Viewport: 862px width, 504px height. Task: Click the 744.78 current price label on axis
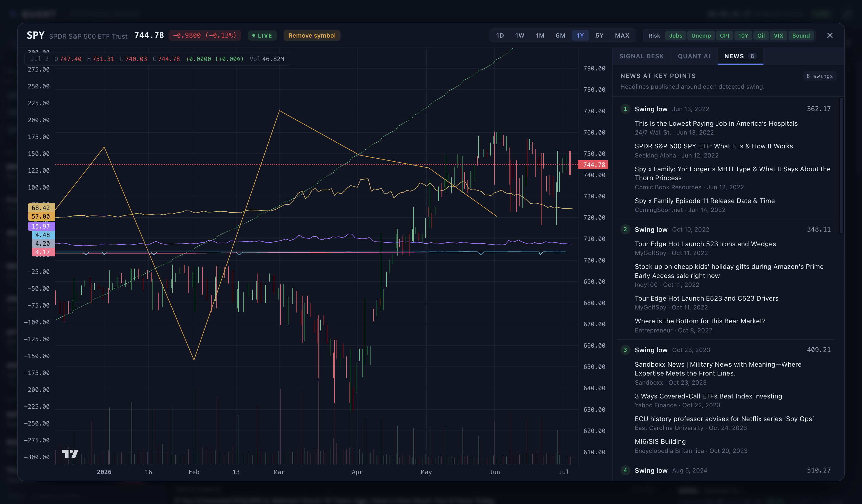click(593, 165)
